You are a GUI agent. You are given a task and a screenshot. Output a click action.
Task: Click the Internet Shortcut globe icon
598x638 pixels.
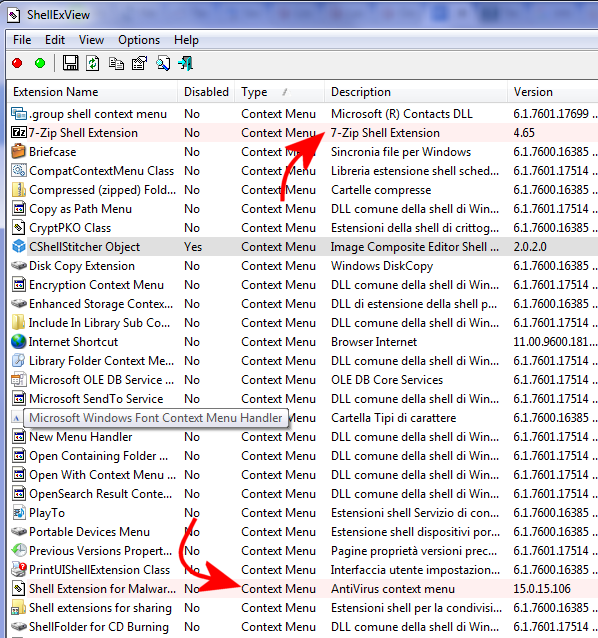[x=18, y=342]
